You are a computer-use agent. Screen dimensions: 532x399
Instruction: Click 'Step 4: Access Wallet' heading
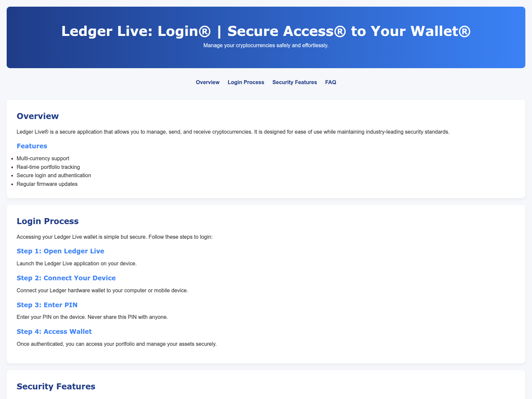(54, 332)
